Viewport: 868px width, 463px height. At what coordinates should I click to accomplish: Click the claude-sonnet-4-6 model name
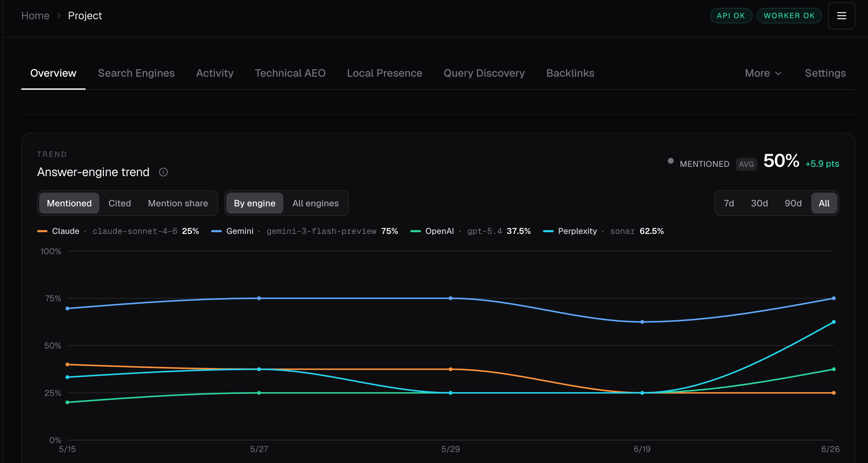(x=135, y=231)
